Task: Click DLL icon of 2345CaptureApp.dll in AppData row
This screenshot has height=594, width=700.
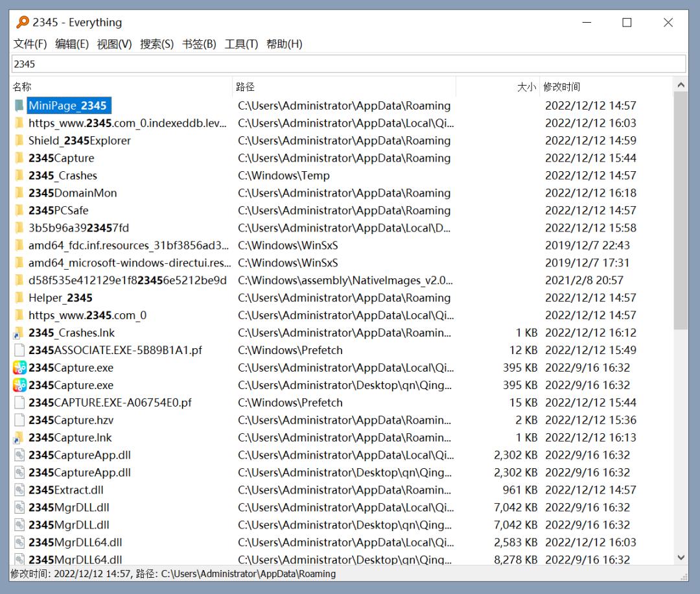Action: pos(19,455)
